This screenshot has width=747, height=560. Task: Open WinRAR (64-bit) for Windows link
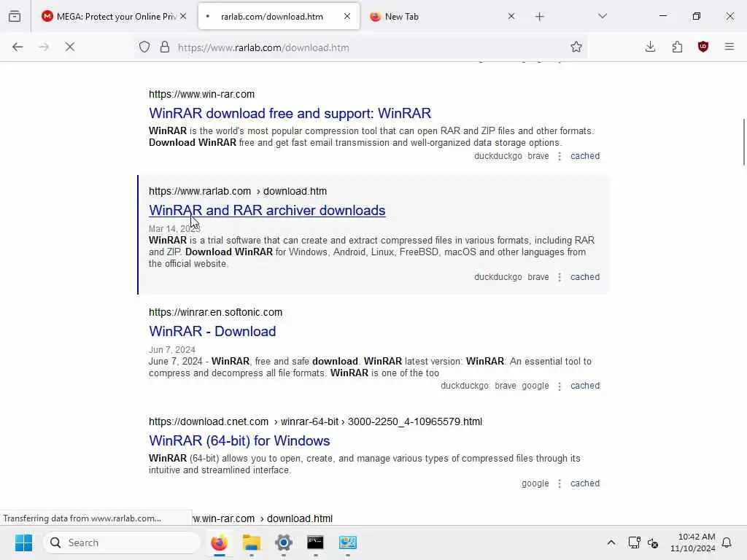tap(239, 441)
